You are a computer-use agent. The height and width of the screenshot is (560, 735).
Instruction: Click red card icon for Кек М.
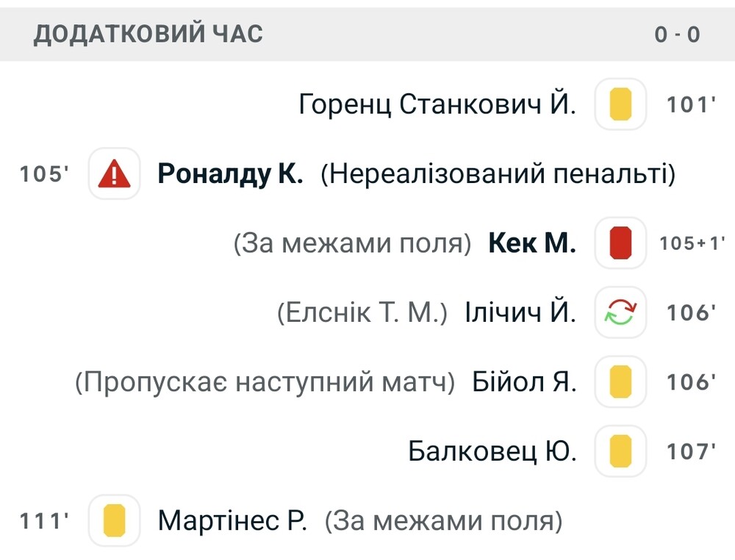(x=620, y=243)
